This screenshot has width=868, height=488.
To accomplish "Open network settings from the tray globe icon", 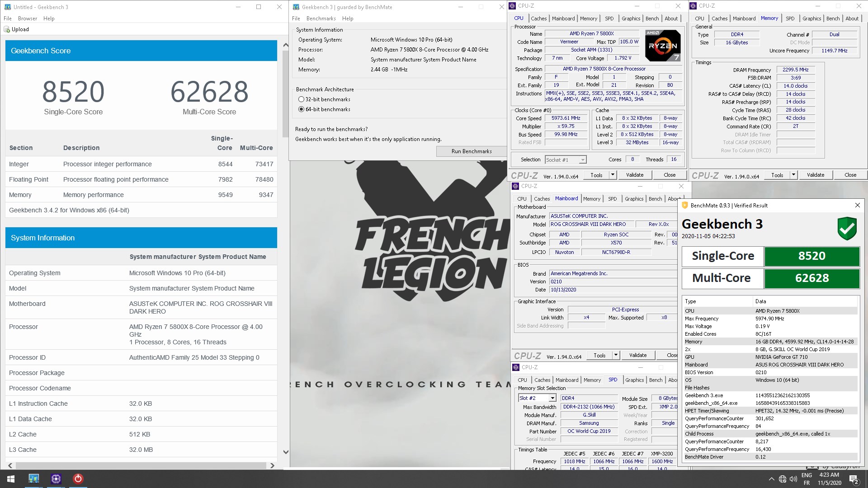I will pyautogui.click(x=783, y=479).
